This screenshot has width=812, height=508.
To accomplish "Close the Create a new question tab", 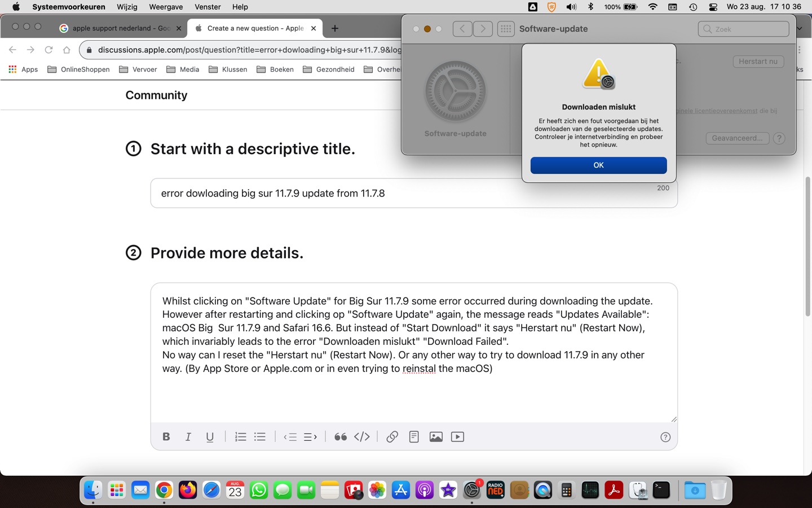I will click(314, 28).
